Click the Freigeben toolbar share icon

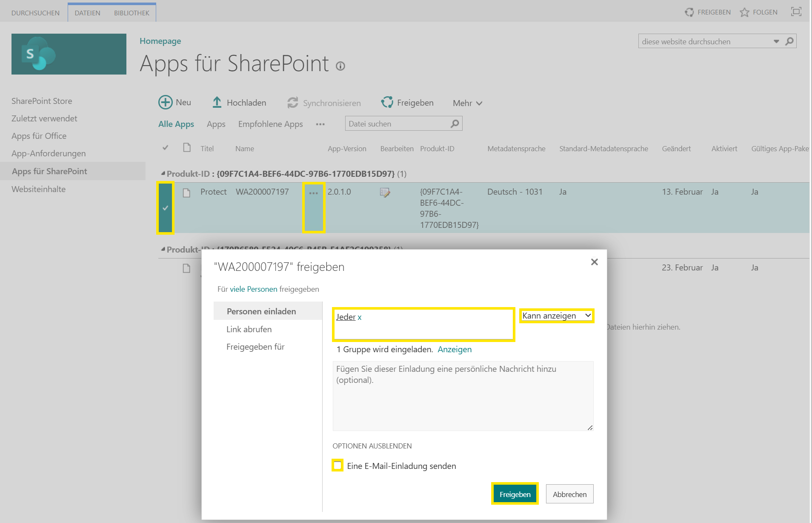point(387,102)
